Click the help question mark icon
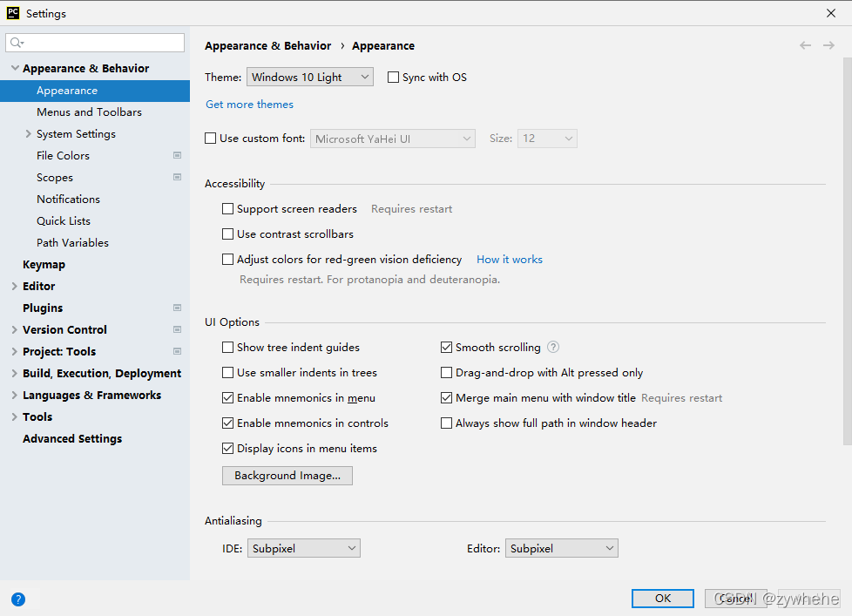The height and width of the screenshot is (616, 852). 18,599
